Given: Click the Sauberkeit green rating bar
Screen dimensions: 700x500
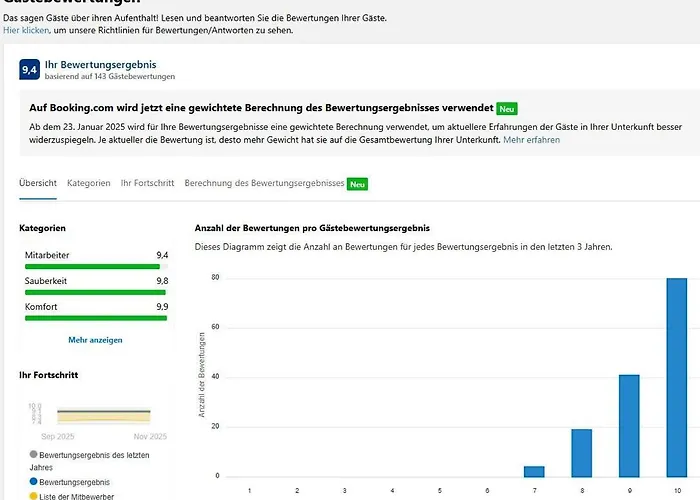Looking at the screenshot, I should pos(96,293).
